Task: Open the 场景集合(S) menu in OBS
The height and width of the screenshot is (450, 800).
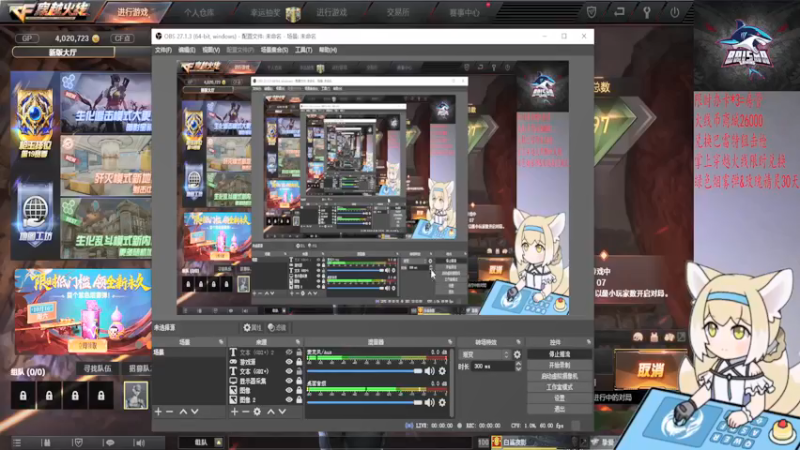Action: 274,50
